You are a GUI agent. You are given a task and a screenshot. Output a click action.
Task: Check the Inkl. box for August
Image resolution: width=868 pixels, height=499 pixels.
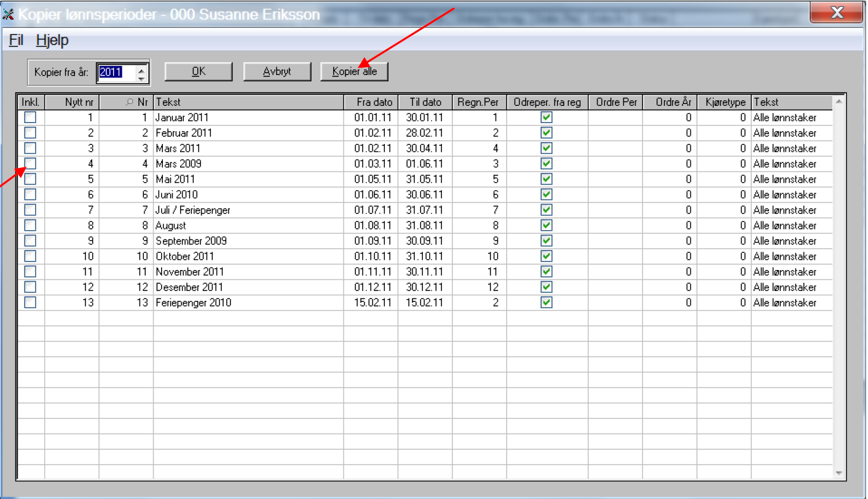point(30,225)
